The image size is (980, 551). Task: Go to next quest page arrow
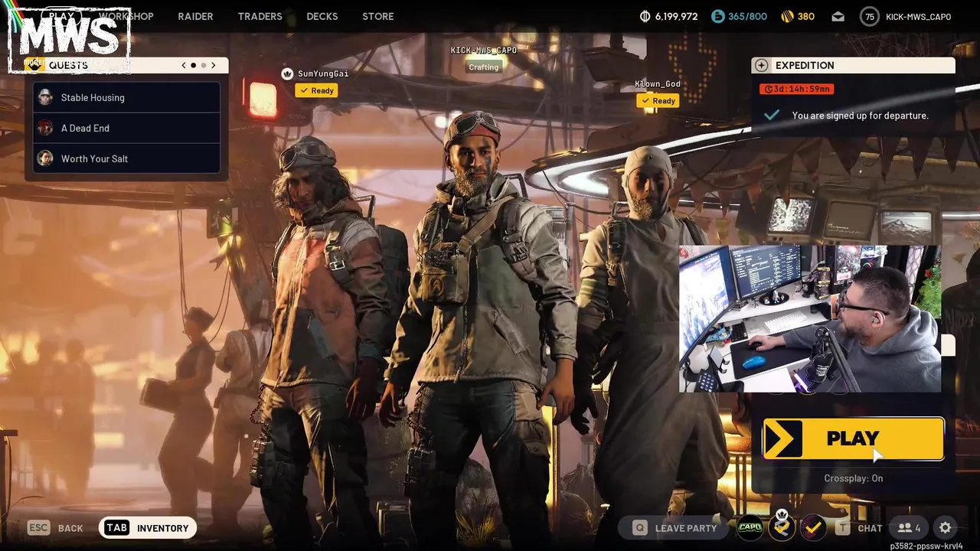tap(214, 65)
